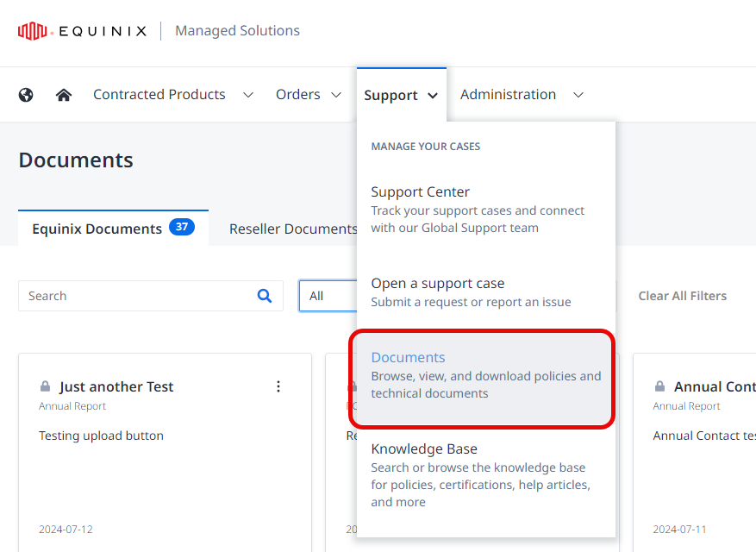Click lock icon beside Annual Cont card
This screenshot has height=552, width=756.
coord(659,386)
